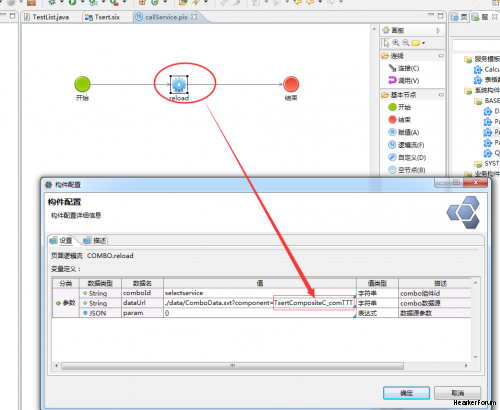Open the note tool dropdown arrow in palette

tap(424, 43)
